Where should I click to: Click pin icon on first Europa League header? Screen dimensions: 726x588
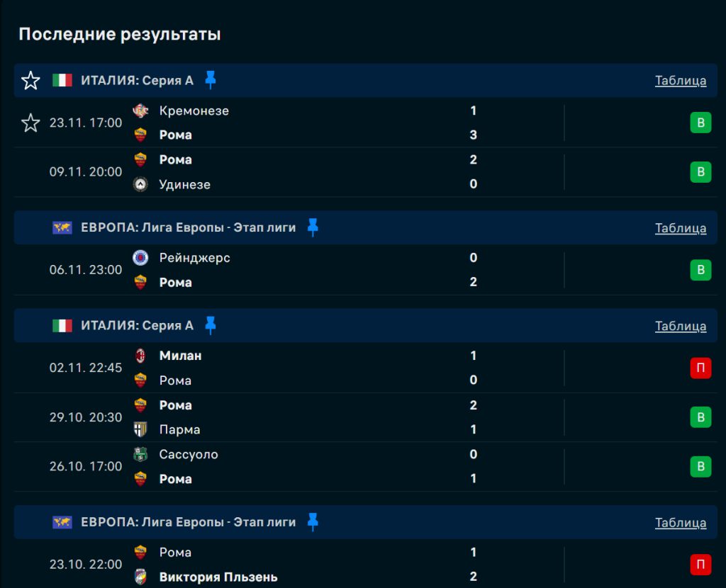pyautogui.click(x=313, y=227)
